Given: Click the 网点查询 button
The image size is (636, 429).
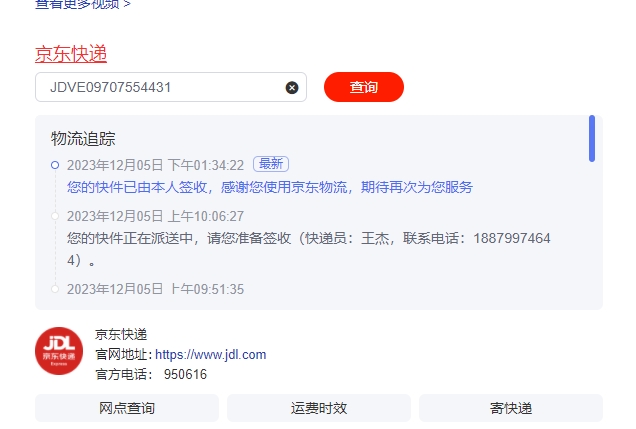Looking at the screenshot, I should (127, 408).
